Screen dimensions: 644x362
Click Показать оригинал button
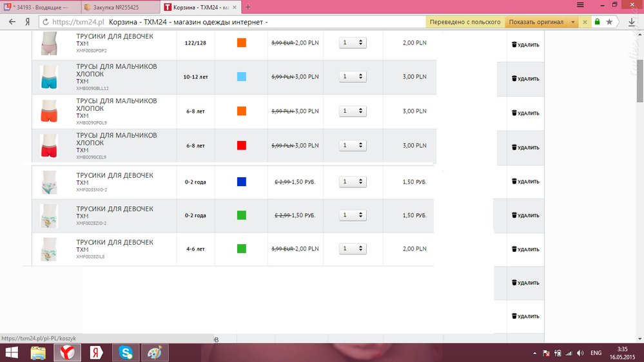coord(536,22)
